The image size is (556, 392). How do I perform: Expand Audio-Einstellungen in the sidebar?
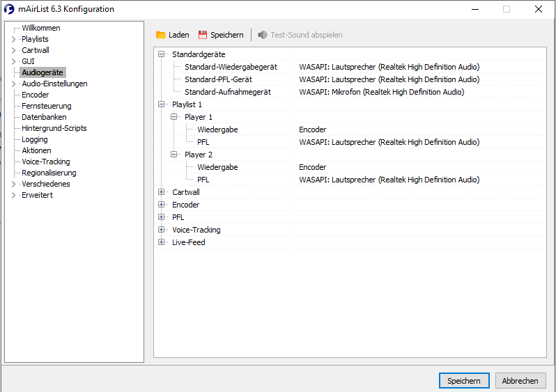tap(13, 84)
